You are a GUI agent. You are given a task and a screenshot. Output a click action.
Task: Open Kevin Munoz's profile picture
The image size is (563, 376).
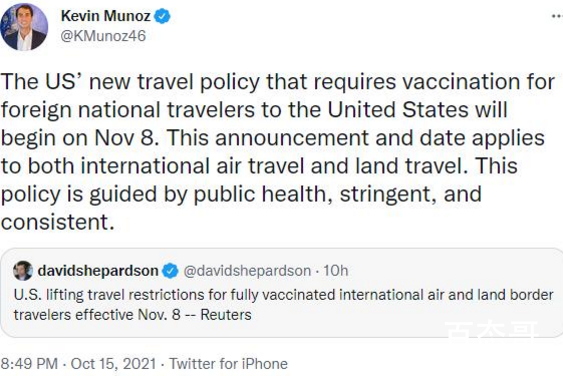coord(24,27)
